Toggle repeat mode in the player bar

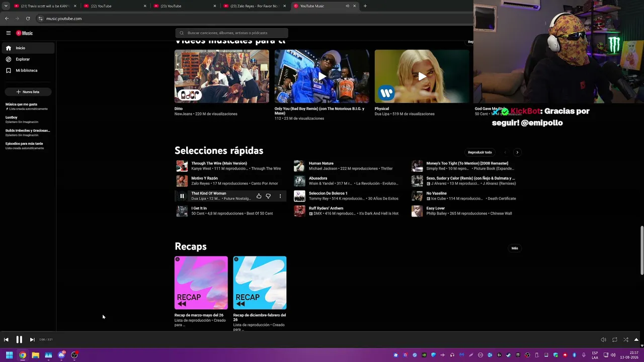pyautogui.click(x=614, y=340)
